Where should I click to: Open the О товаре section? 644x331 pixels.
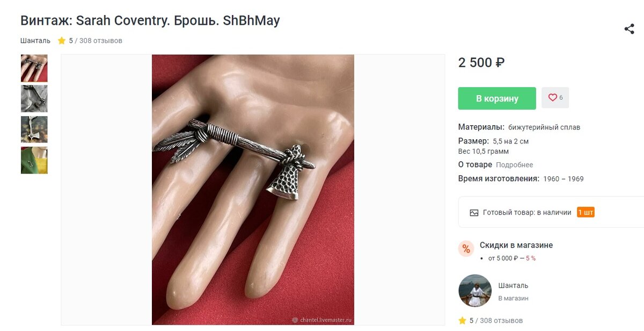[475, 164]
